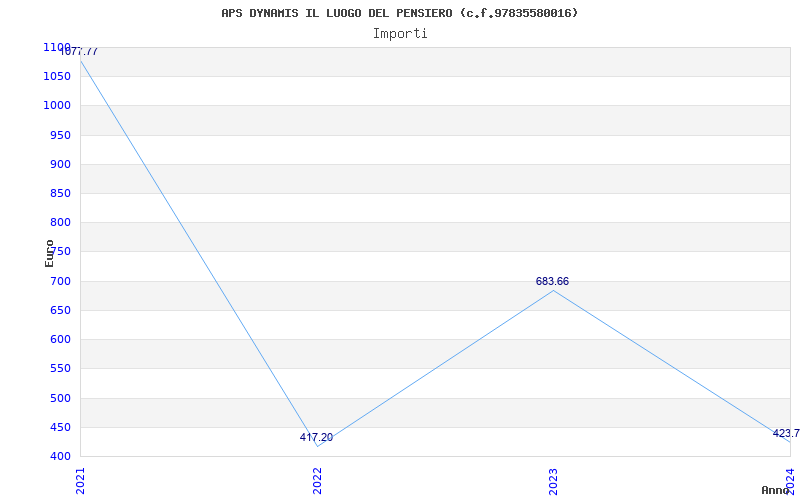This screenshot has height=500, width=800.
Task: Click the 2022 low data point on the line
Action: tap(317, 446)
